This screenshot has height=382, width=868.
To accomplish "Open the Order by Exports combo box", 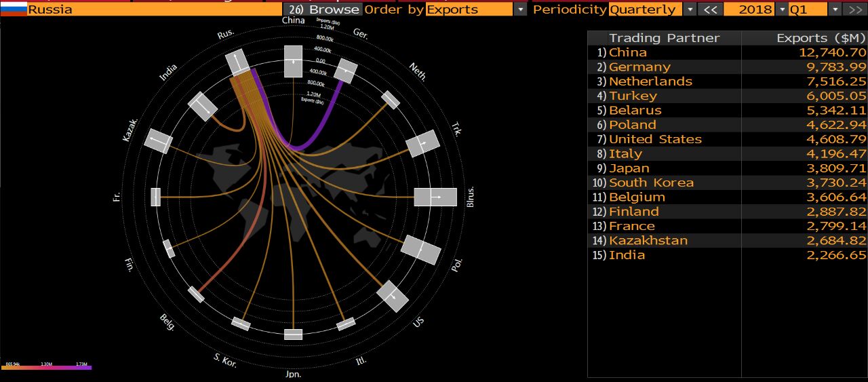I will (469, 9).
